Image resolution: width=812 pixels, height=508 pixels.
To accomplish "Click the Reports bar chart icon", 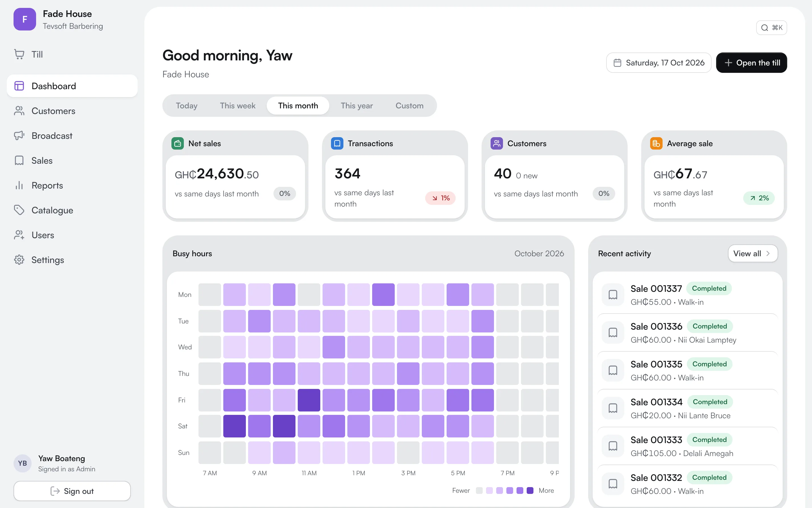I will click(19, 185).
